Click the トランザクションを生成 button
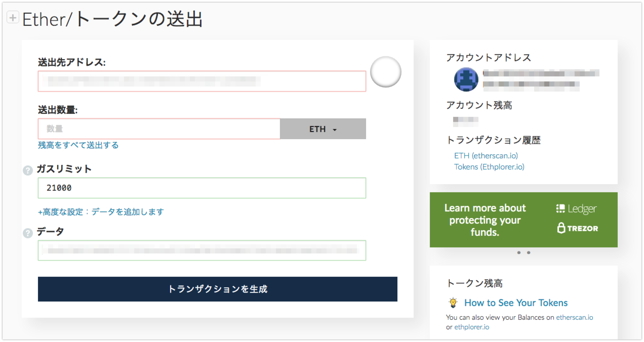This screenshot has width=644, height=342. click(217, 289)
